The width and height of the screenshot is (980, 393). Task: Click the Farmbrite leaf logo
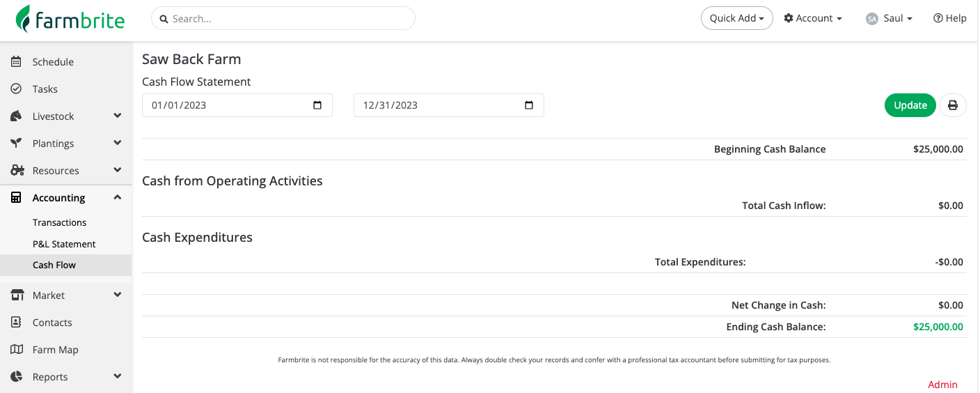pyautogui.click(x=24, y=19)
